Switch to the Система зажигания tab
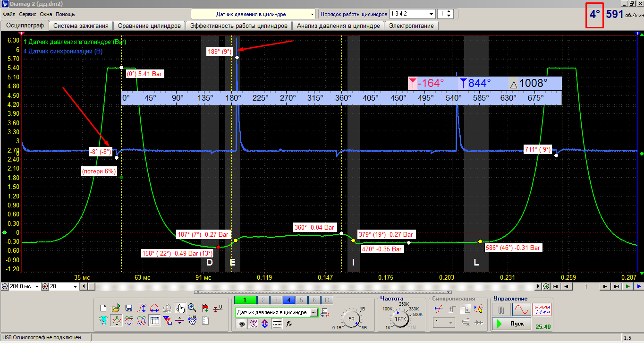The height and width of the screenshot is (343, 644). point(81,26)
